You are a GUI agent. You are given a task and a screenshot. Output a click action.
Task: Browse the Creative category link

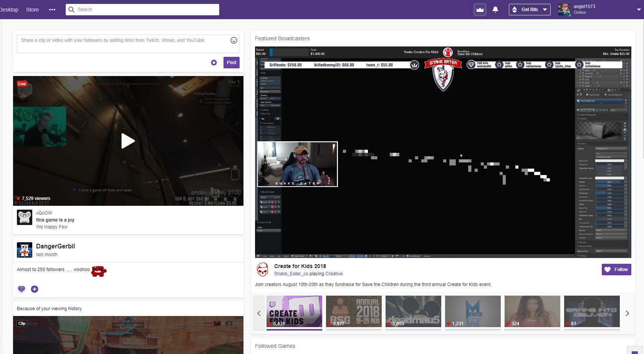click(x=334, y=273)
